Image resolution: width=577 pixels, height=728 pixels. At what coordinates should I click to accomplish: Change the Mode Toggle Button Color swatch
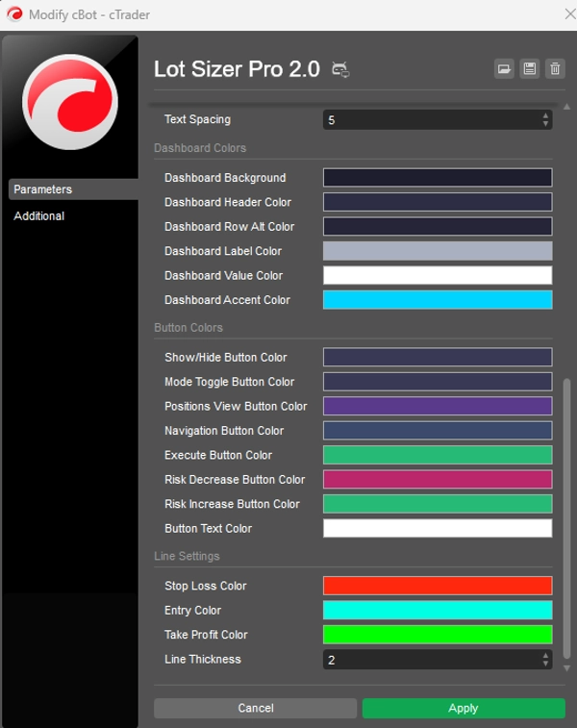click(438, 382)
